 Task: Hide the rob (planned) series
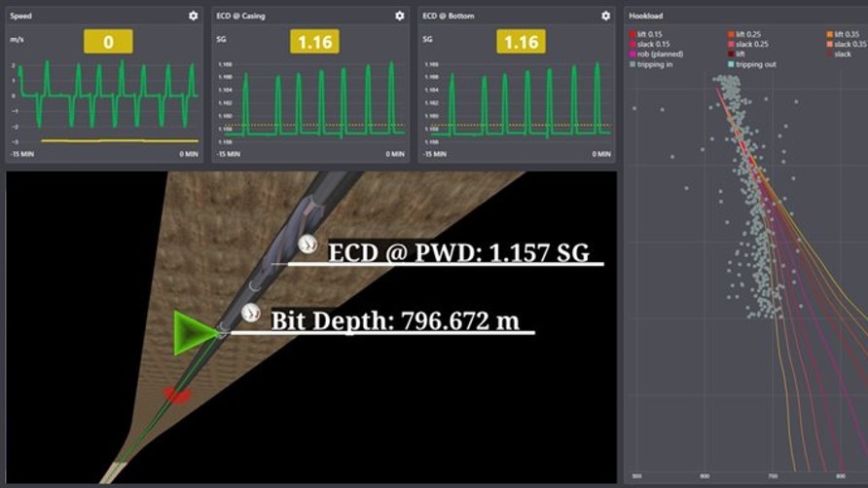[x=659, y=54]
